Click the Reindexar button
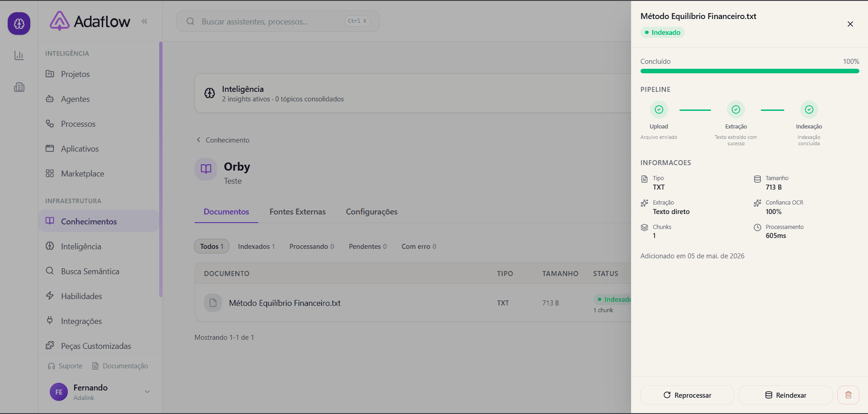Image resolution: width=868 pixels, height=414 pixels. click(x=785, y=395)
